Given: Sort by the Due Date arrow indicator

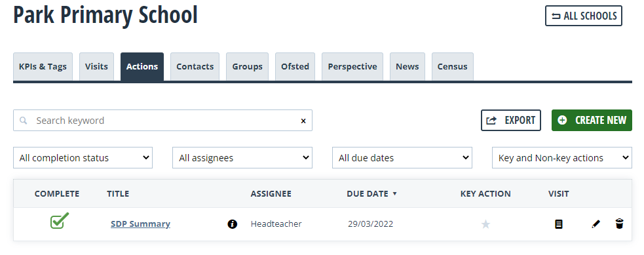Looking at the screenshot, I should [394, 194].
